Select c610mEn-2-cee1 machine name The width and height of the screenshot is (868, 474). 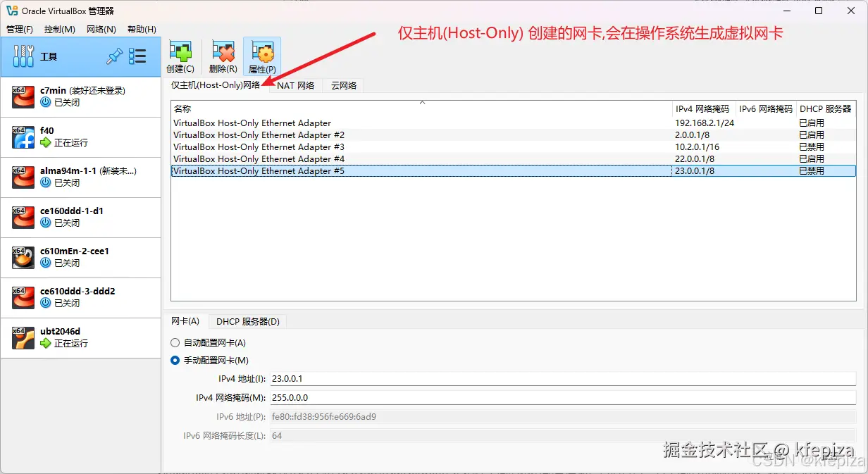(75, 251)
